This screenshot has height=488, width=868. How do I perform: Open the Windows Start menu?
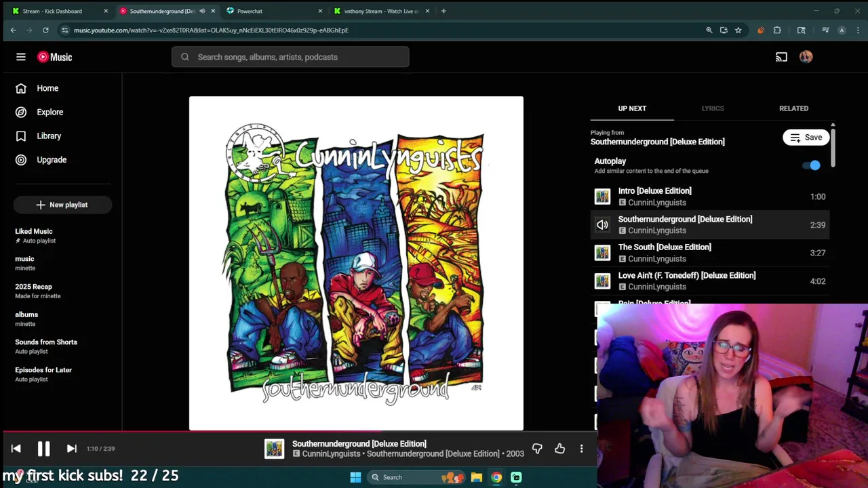pyautogui.click(x=355, y=477)
